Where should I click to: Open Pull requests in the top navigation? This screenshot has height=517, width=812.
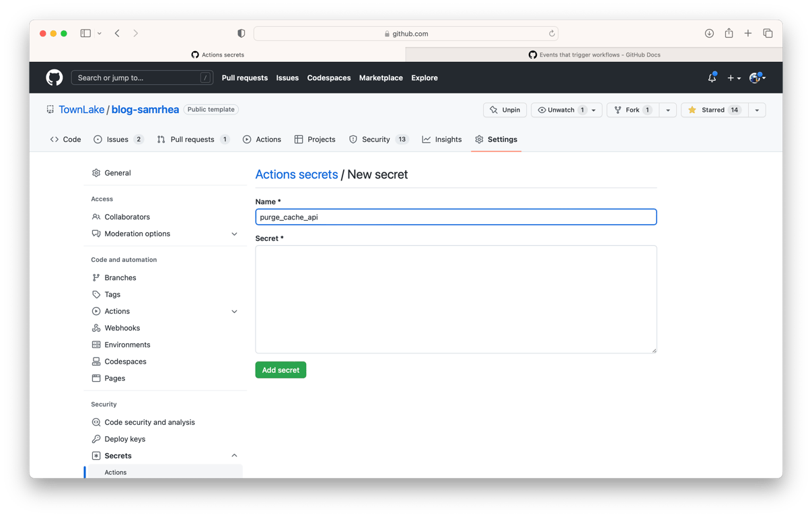point(245,78)
